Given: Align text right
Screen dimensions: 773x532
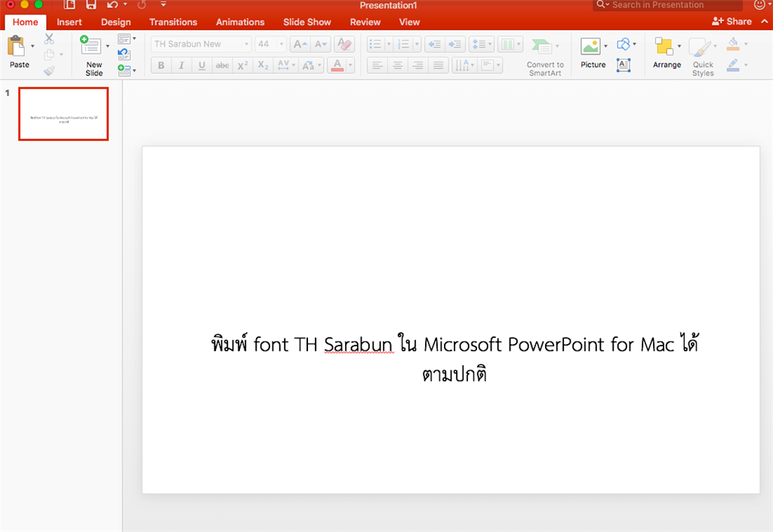Looking at the screenshot, I should click(417, 65).
